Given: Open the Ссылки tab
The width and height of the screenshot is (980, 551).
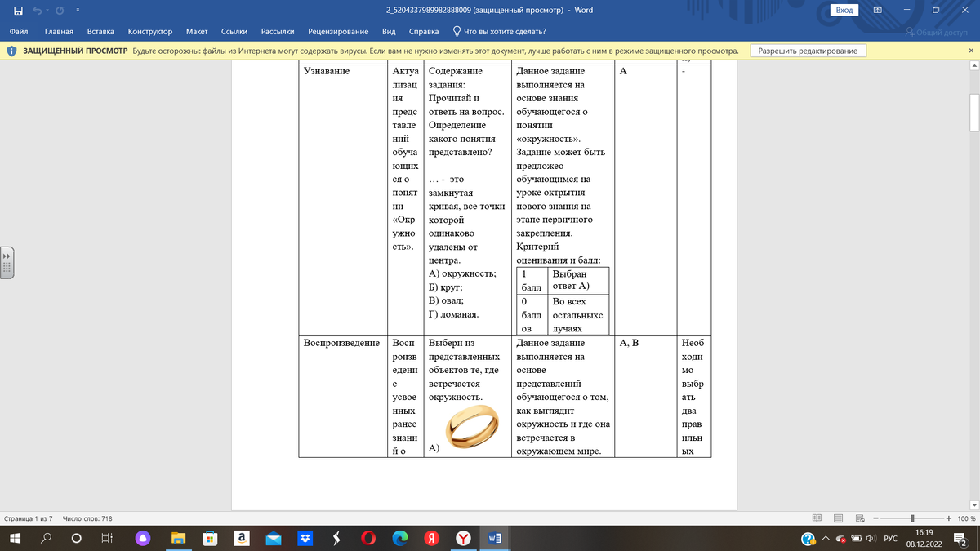Looking at the screenshot, I should click(234, 32).
